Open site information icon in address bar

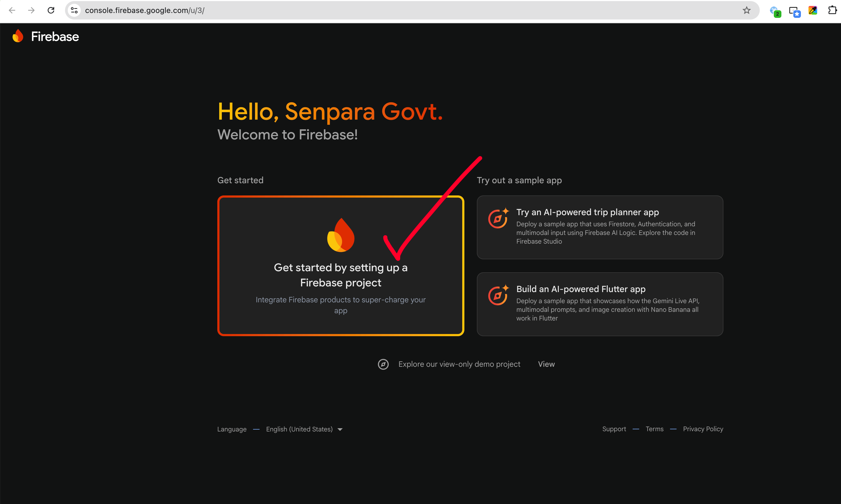coord(74,10)
